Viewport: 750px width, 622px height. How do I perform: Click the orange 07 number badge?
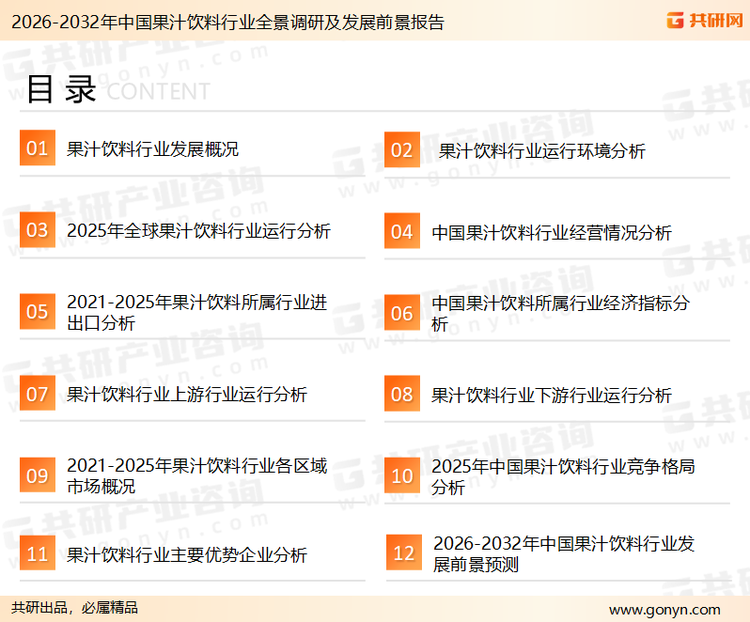pos(37,394)
